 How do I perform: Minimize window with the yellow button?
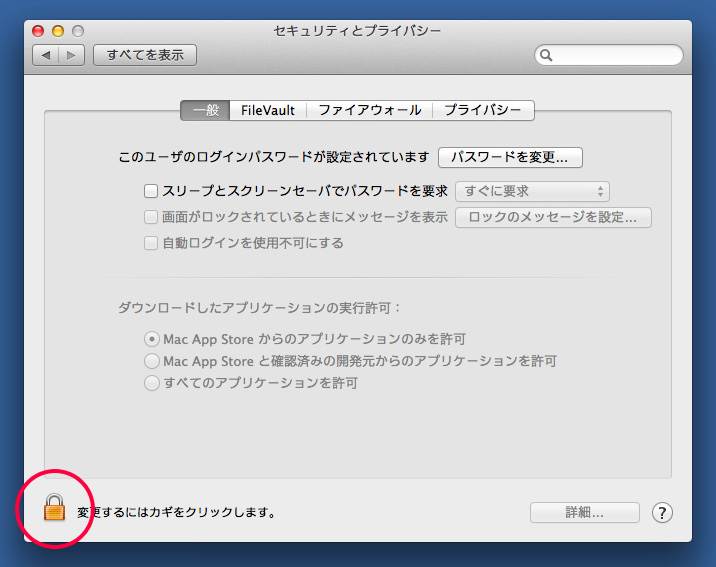(x=58, y=31)
